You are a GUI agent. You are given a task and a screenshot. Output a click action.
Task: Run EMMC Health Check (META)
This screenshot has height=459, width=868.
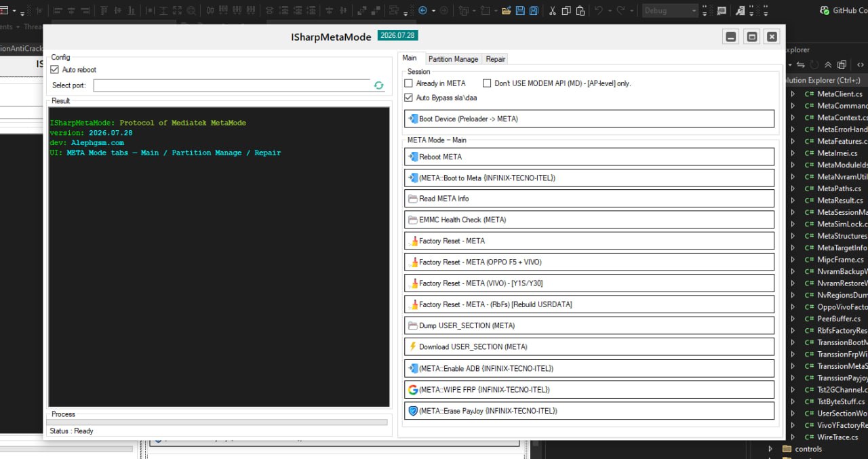tap(589, 220)
